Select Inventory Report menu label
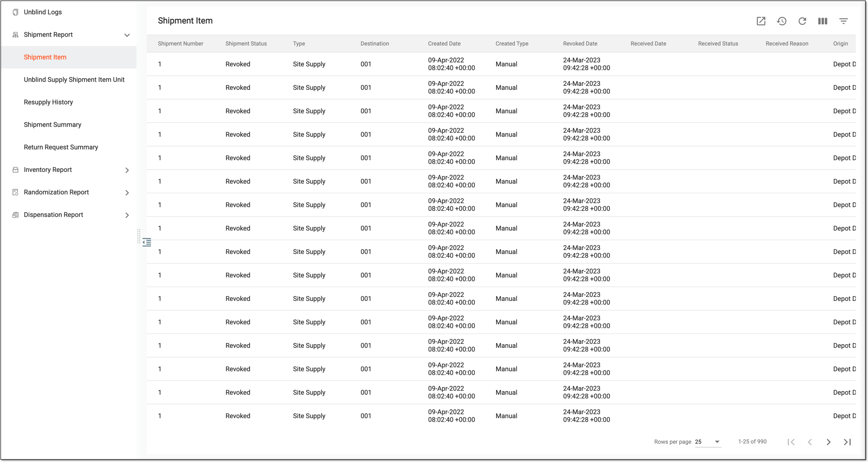868x462 pixels. coord(48,170)
